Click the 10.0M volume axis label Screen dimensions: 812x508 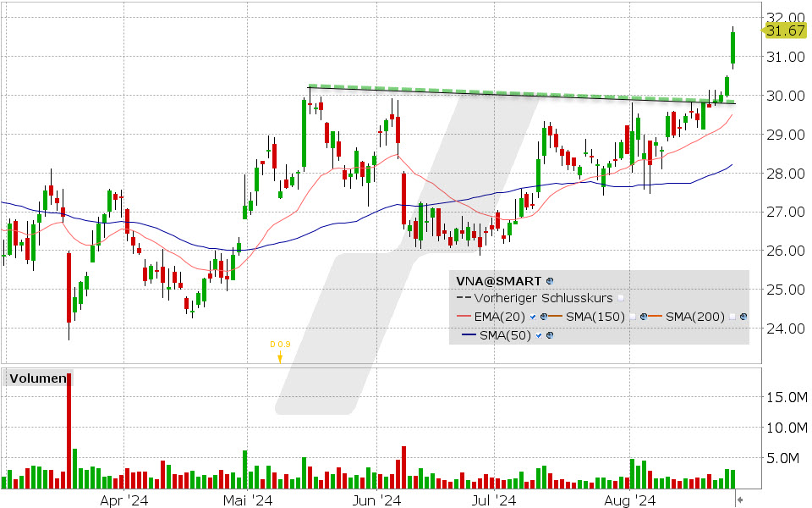tap(787, 428)
